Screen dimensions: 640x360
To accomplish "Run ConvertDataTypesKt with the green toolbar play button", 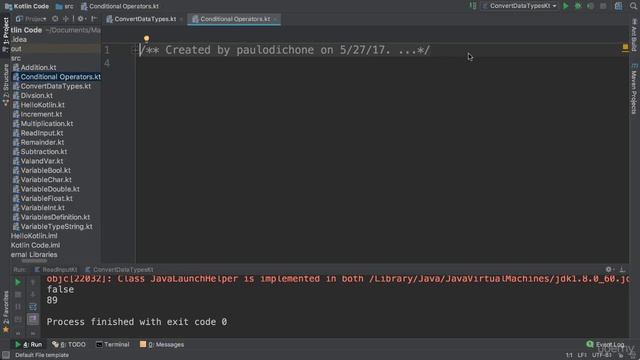I will (566, 6).
